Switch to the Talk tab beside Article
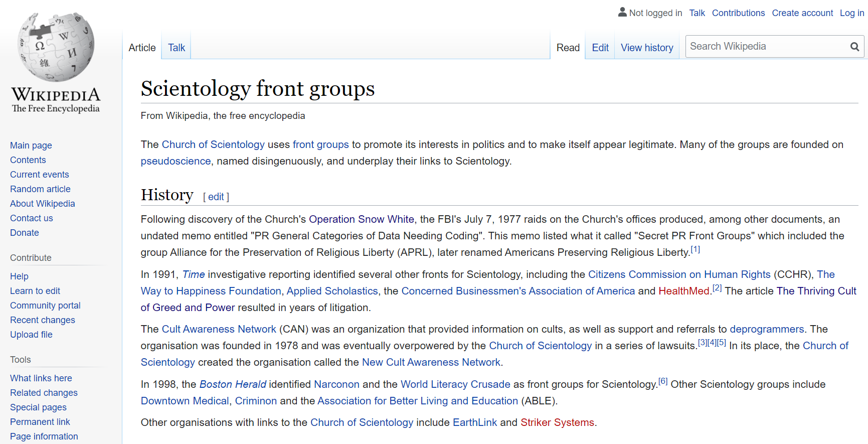 pos(177,48)
